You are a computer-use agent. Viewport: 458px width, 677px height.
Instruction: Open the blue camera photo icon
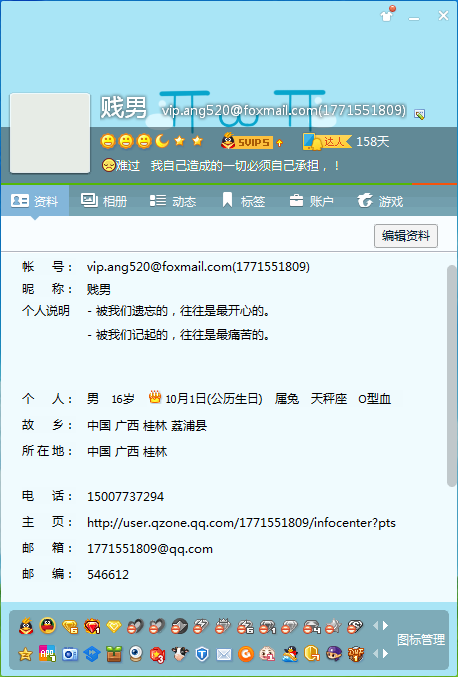(x=70, y=654)
